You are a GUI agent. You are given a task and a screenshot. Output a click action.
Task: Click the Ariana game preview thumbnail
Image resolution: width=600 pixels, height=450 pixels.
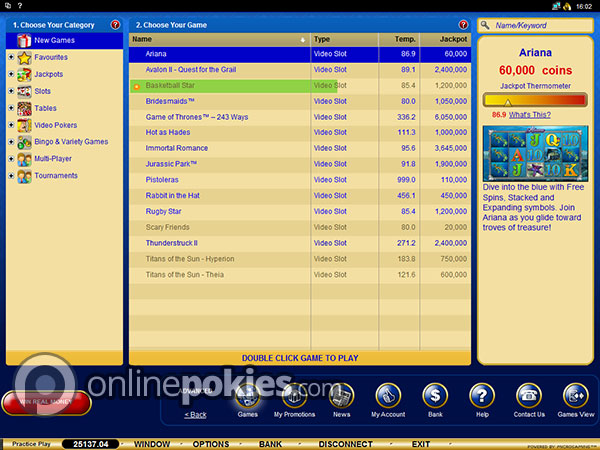pos(535,154)
